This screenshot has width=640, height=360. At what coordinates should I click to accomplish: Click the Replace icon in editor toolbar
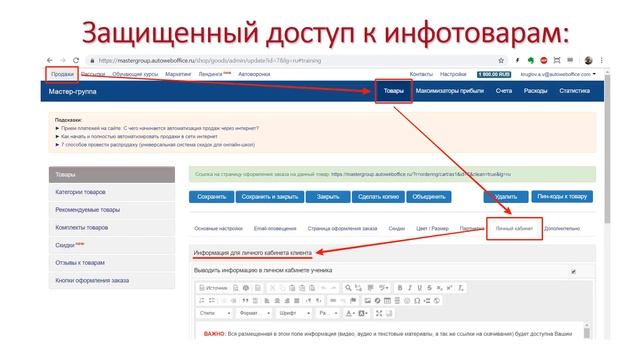point(358,288)
